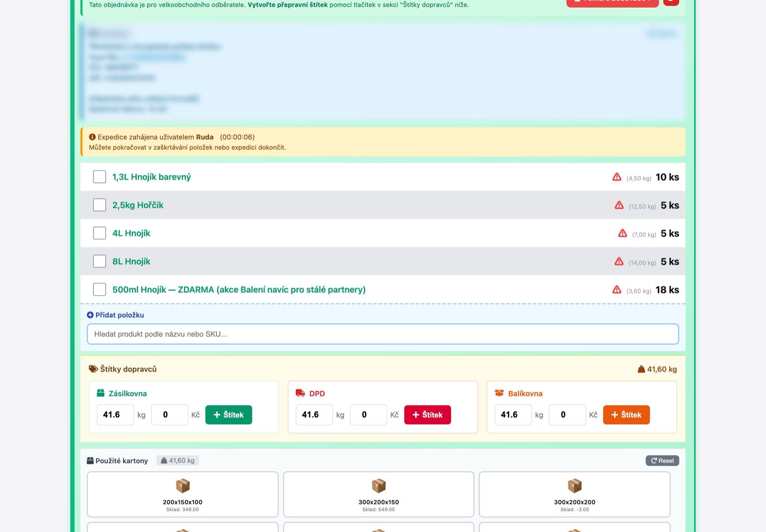Click the red DPD truck icon
This screenshot has height=532, width=766.
coord(300,393)
